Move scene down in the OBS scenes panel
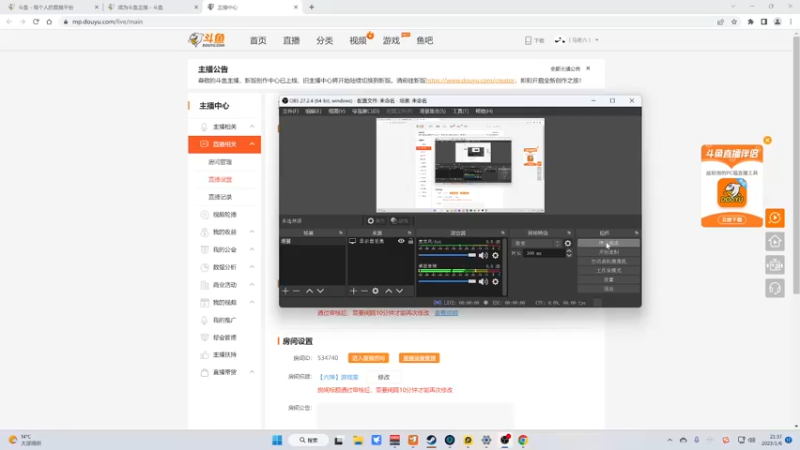 coord(320,291)
